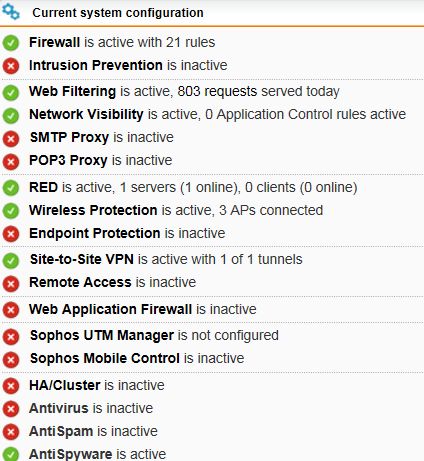Open the Web Application Firewall link
The image size is (424, 461).
(110, 309)
